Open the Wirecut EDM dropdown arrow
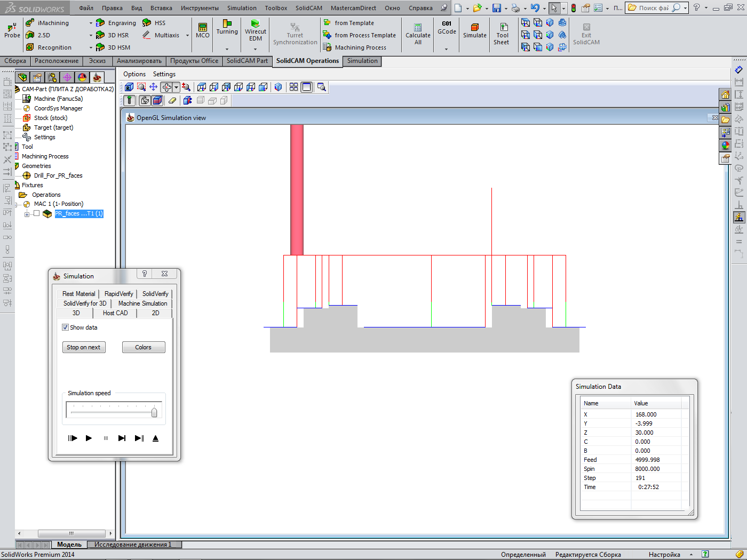The width and height of the screenshot is (747, 560). (x=256, y=49)
